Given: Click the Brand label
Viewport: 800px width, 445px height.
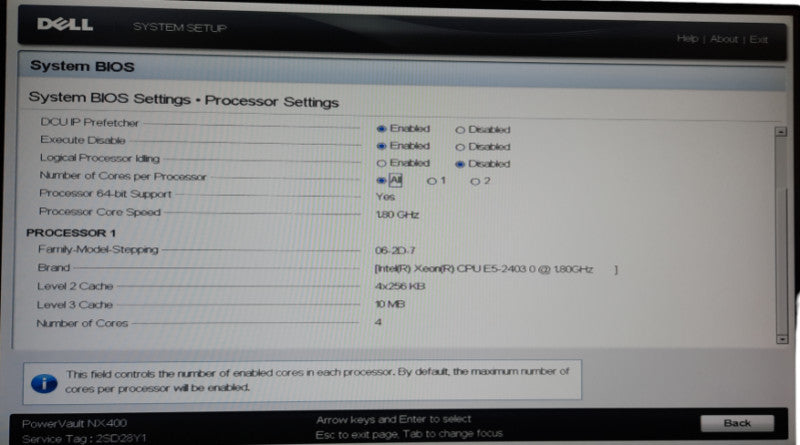Looking at the screenshot, I should [x=54, y=267].
